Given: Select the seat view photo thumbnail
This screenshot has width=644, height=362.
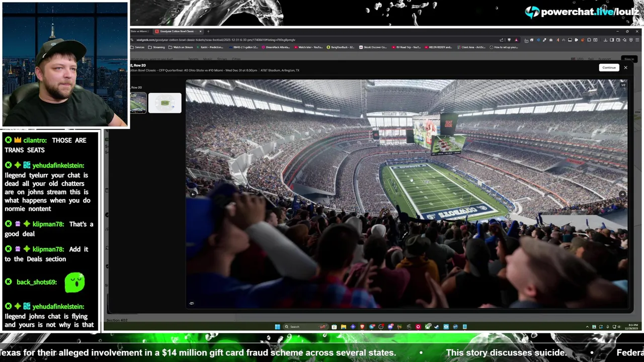Looking at the screenshot, I should coord(138,103).
